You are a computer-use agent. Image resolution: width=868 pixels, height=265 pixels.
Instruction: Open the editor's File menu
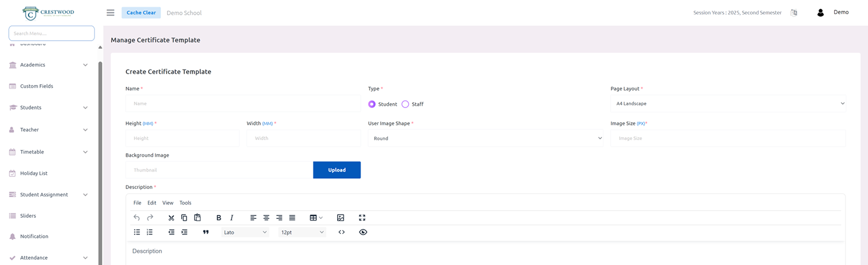tap(137, 203)
